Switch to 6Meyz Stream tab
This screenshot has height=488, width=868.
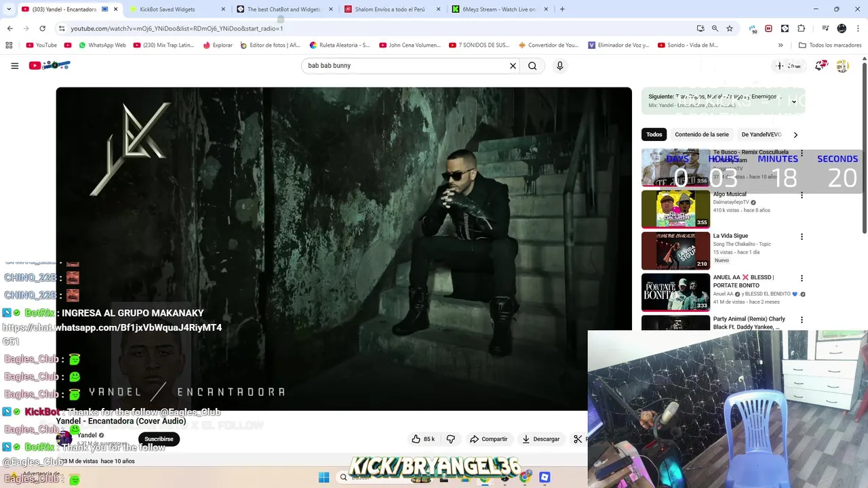[498, 9]
